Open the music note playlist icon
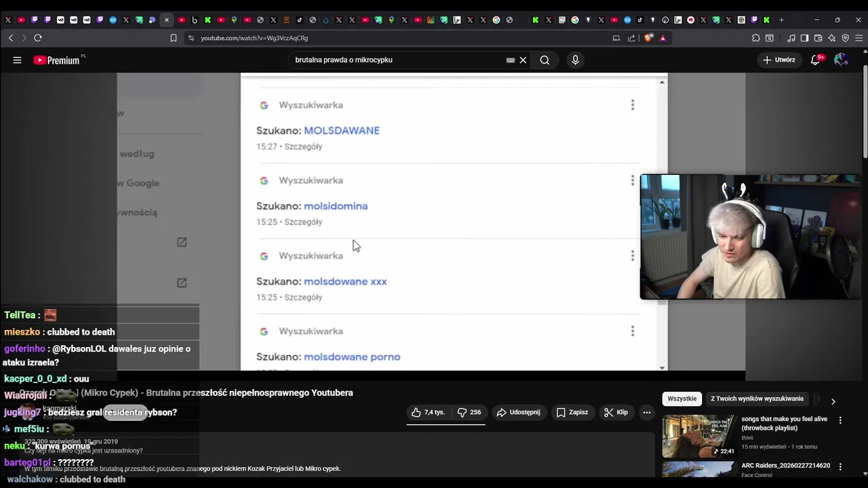The image size is (868, 488). 791,38
